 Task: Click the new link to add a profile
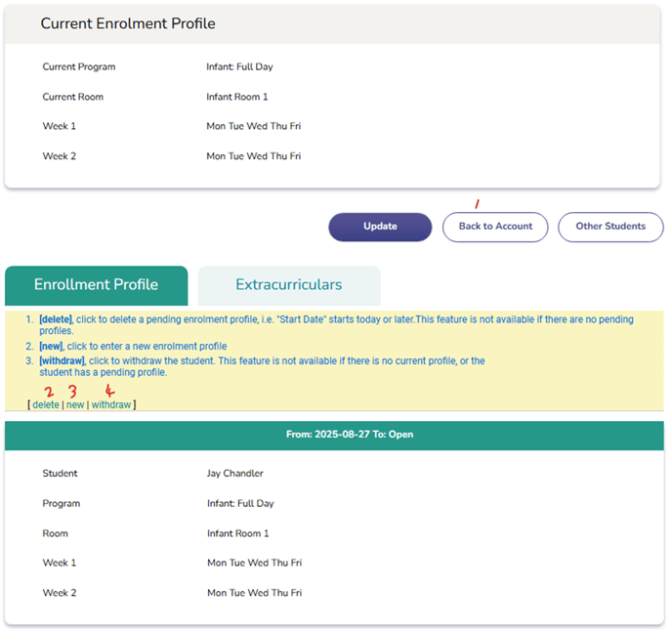(75, 404)
